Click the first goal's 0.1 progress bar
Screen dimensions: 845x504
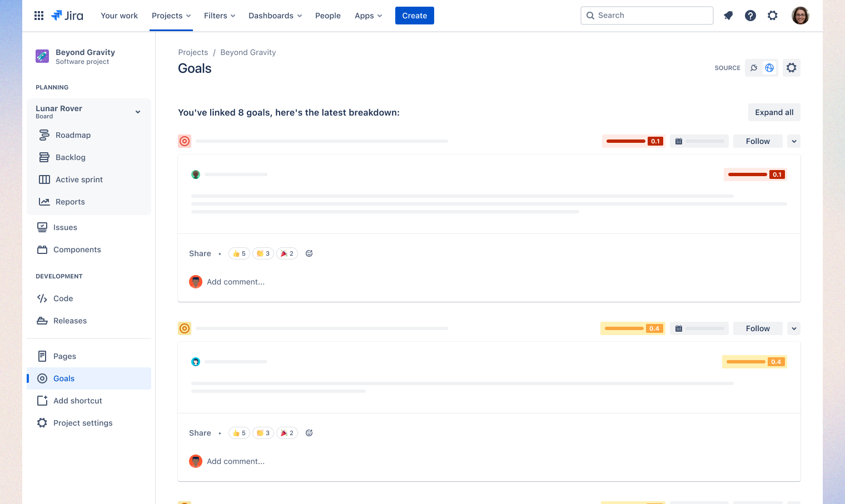click(x=633, y=141)
